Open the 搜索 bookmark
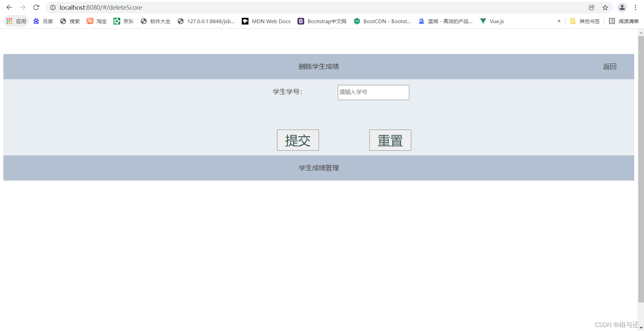The width and height of the screenshot is (644, 331). [70, 21]
